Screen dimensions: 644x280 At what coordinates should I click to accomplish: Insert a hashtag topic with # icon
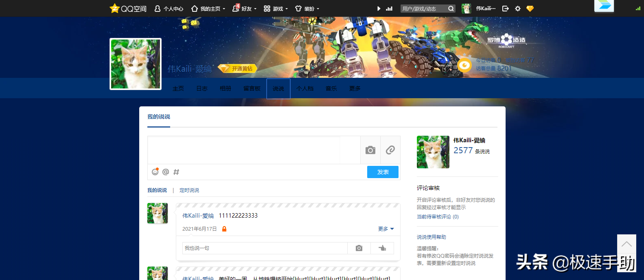[176, 172]
